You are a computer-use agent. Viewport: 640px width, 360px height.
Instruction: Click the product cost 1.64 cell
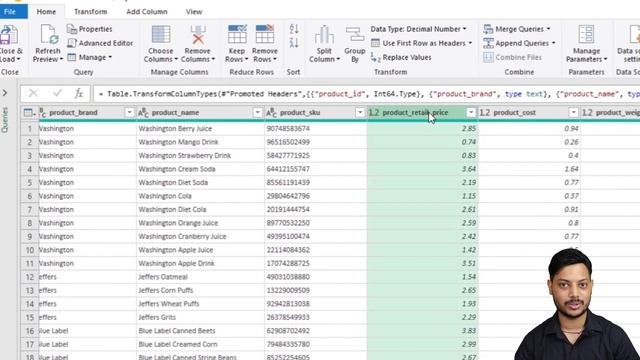[529, 169]
